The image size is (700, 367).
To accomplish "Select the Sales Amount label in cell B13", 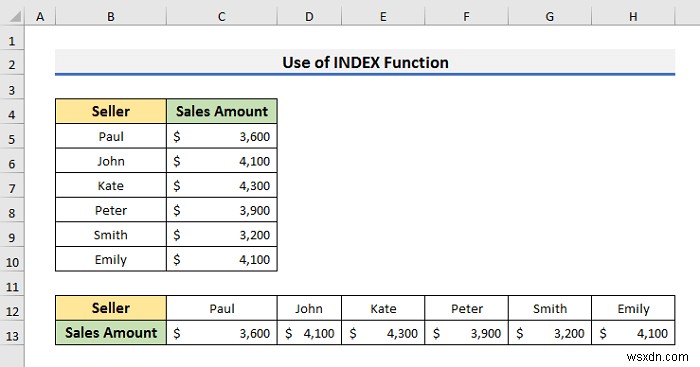I will point(111,333).
